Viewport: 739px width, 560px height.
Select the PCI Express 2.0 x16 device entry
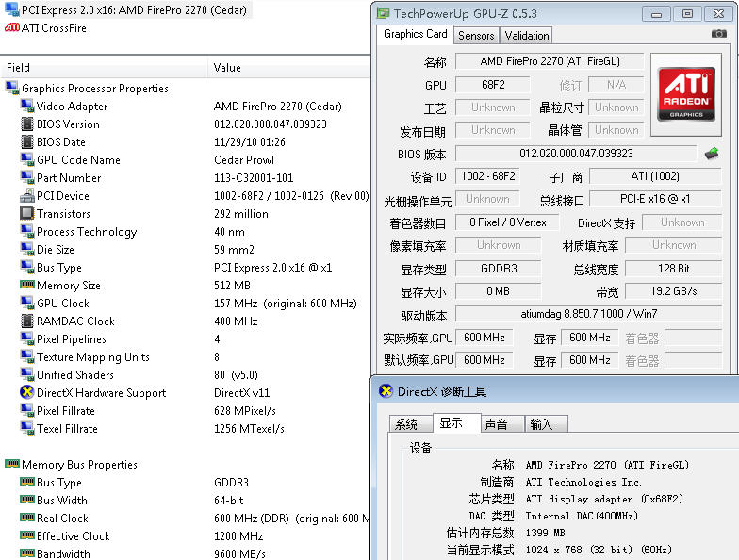pos(126,9)
